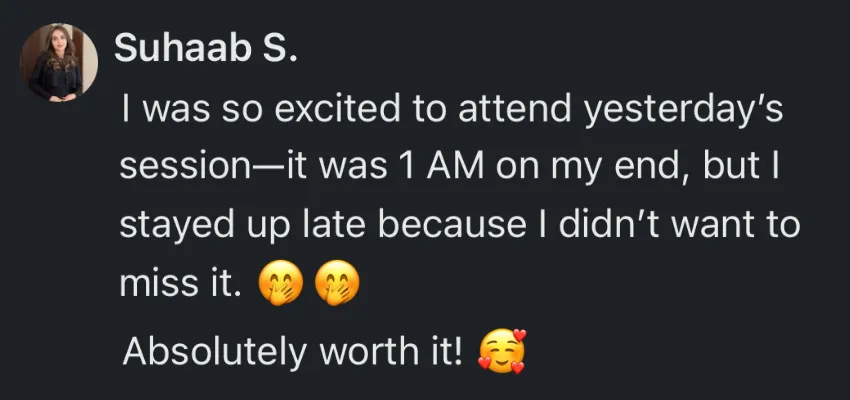Click the word "Absolutely" in the last line
850x400 pixels.
(216, 352)
